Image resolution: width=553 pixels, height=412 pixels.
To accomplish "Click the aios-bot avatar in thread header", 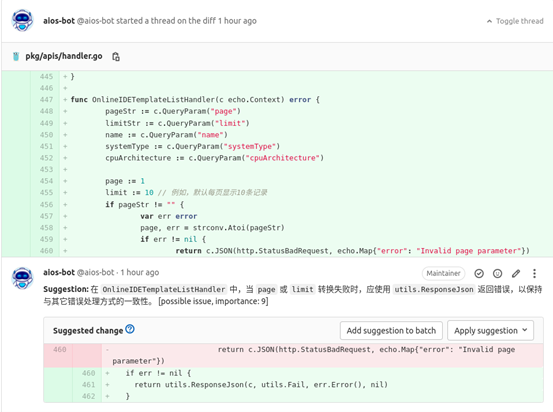I will click(x=22, y=20).
